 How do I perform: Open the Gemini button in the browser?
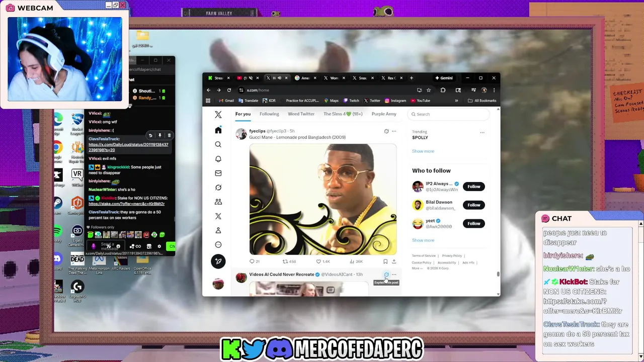coord(444,78)
